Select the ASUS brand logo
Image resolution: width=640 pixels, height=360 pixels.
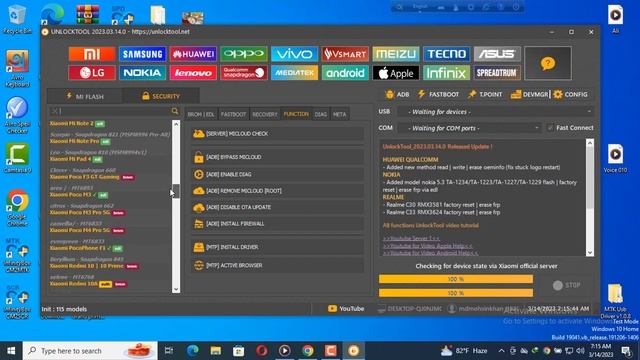tap(497, 54)
